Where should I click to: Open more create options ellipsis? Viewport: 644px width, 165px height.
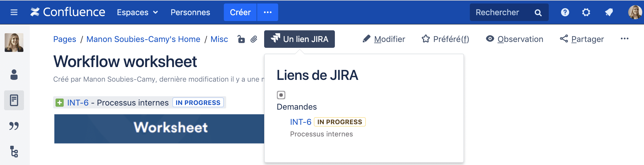point(268,12)
